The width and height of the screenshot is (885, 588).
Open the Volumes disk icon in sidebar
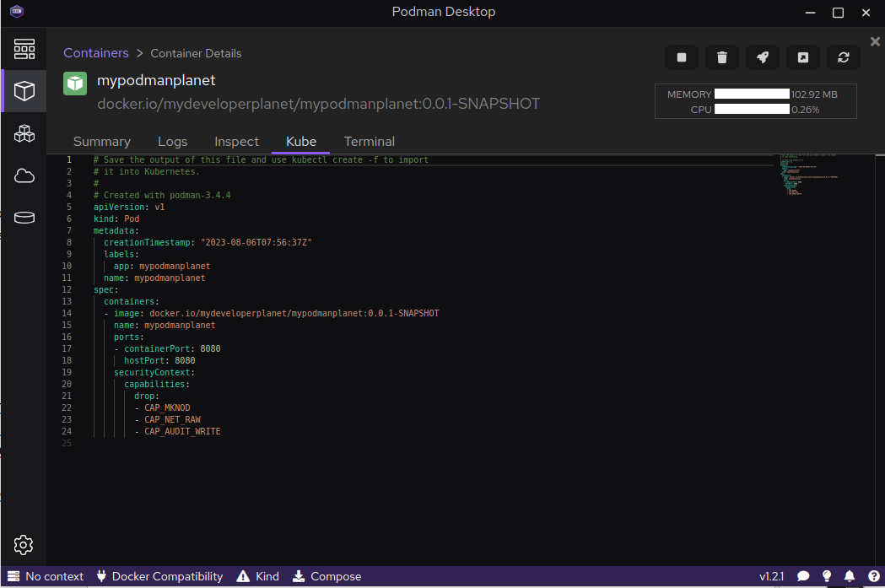click(x=24, y=218)
